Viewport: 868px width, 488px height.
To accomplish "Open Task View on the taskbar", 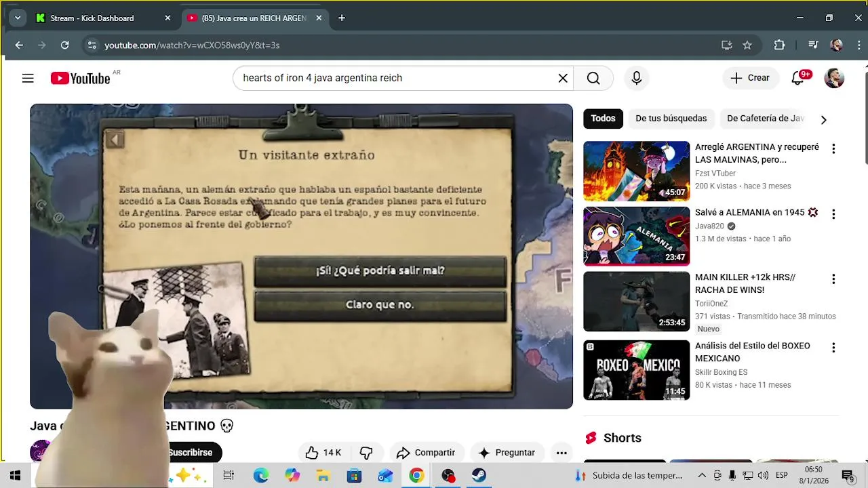I will point(229,476).
